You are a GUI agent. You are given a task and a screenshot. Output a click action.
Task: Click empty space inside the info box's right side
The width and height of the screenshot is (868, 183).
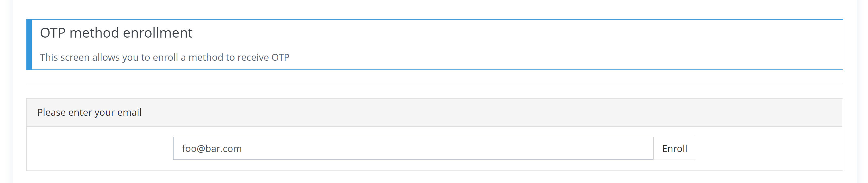[x=607, y=44]
